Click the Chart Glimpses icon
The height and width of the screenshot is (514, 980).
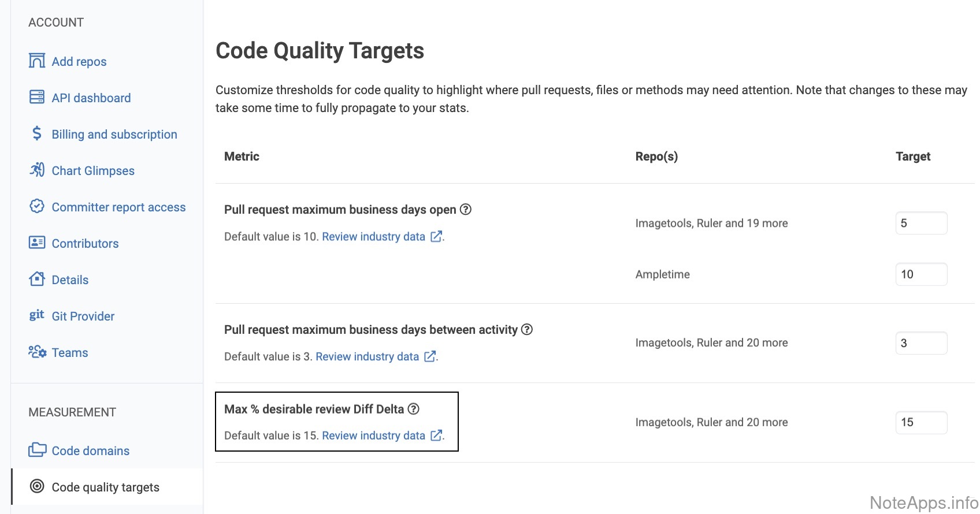click(37, 170)
